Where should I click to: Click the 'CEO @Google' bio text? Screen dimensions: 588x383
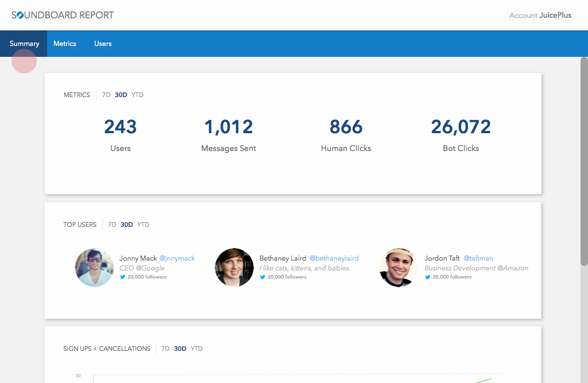coord(142,268)
